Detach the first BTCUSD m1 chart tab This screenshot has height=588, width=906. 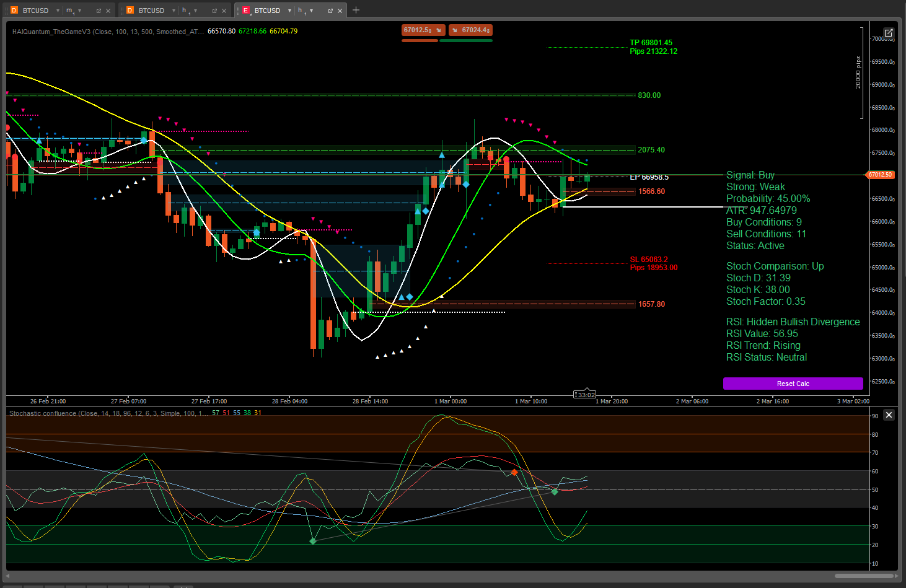click(99, 11)
